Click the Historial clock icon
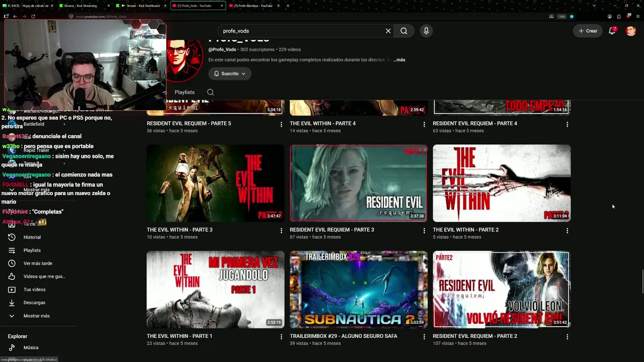This screenshot has width=644, height=362. click(12, 237)
